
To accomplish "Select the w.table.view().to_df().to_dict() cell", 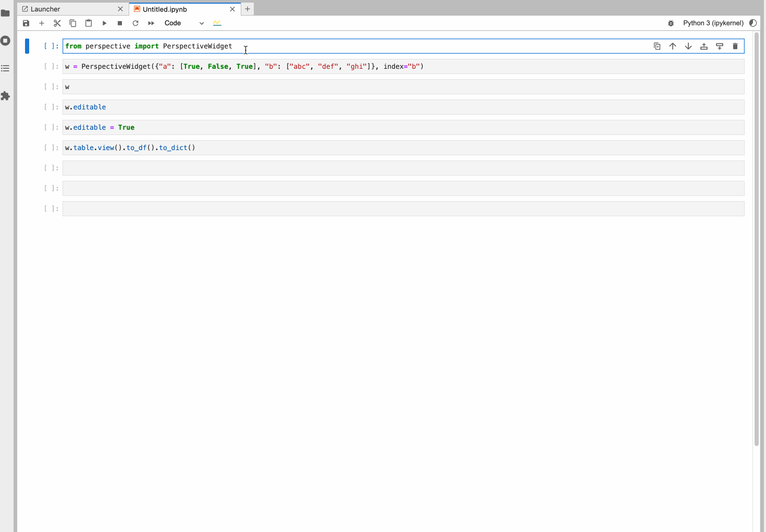I will [403, 148].
